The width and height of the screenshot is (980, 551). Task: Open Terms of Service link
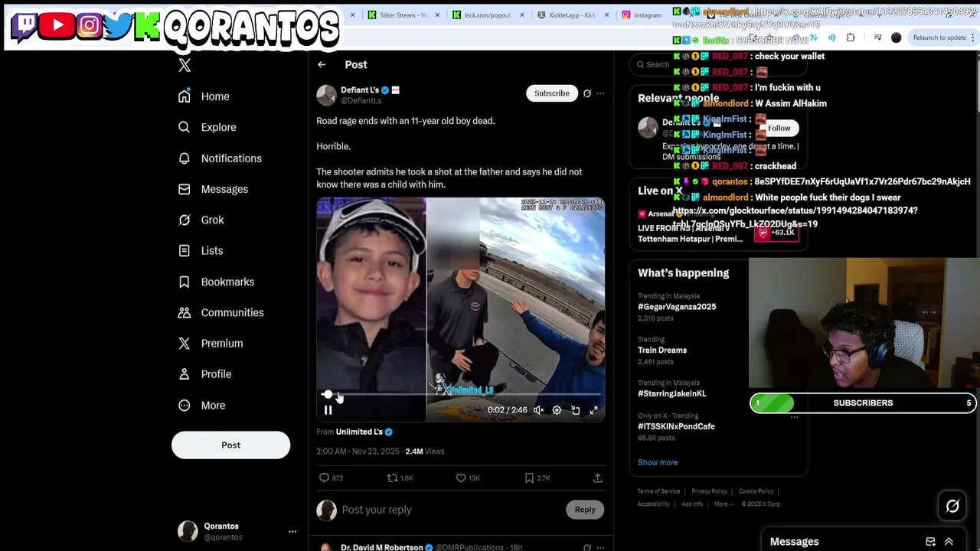pyautogui.click(x=659, y=491)
